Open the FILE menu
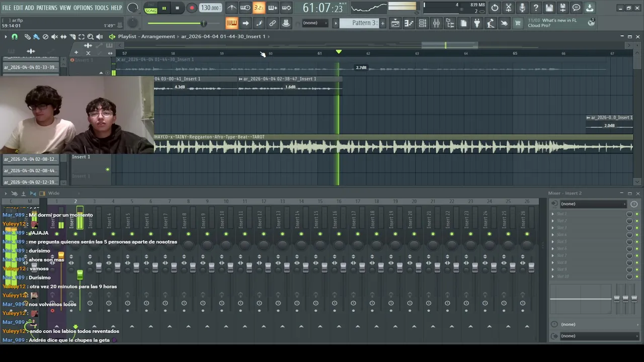 coord(7,8)
